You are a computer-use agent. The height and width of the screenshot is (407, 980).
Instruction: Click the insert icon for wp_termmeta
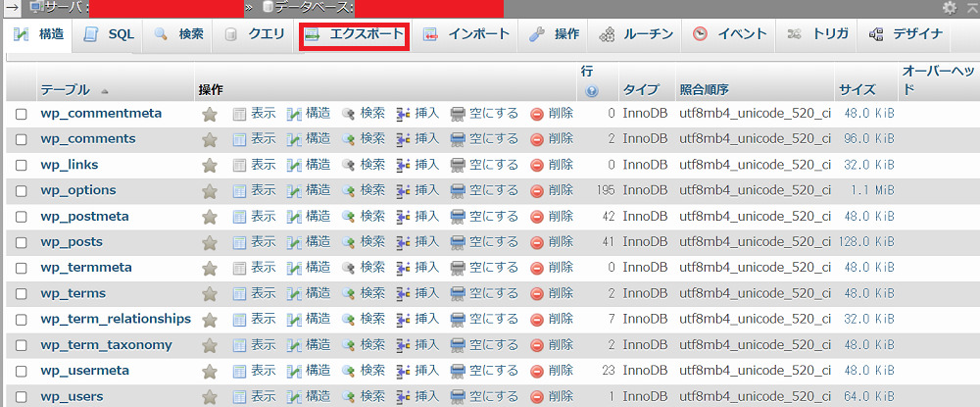click(403, 268)
